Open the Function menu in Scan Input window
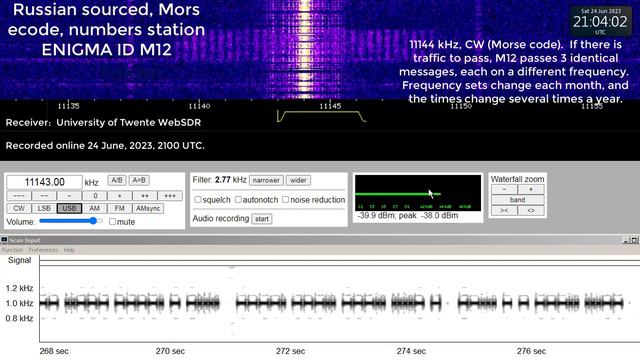Image resolution: width=640 pixels, height=360 pixels. [x=13, y=250]
